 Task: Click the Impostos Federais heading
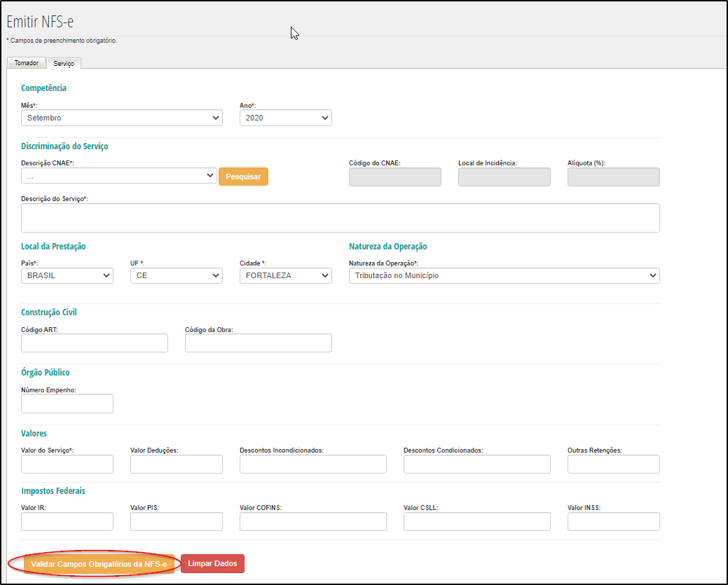53,491
